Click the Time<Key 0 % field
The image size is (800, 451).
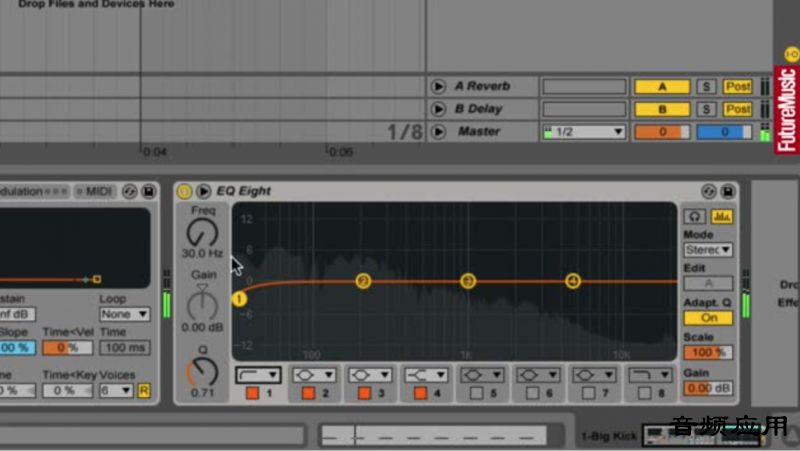pyautogui.click(x=68, y=391)
